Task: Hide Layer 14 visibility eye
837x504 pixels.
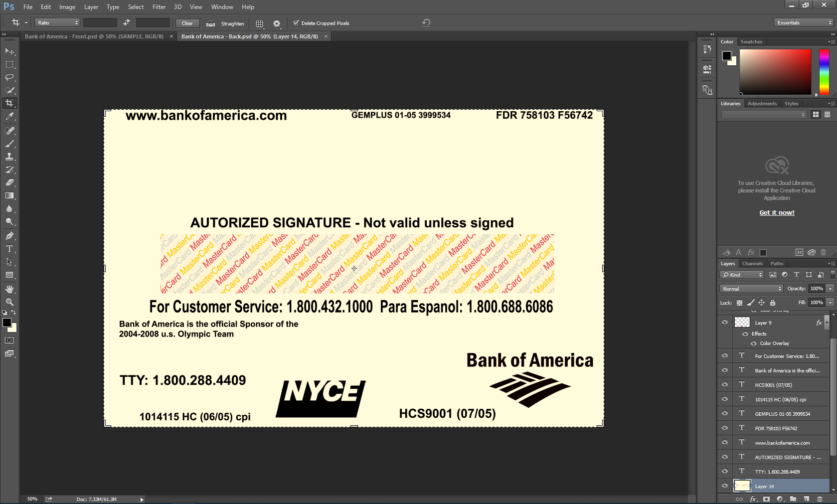Action: [725, 486]
